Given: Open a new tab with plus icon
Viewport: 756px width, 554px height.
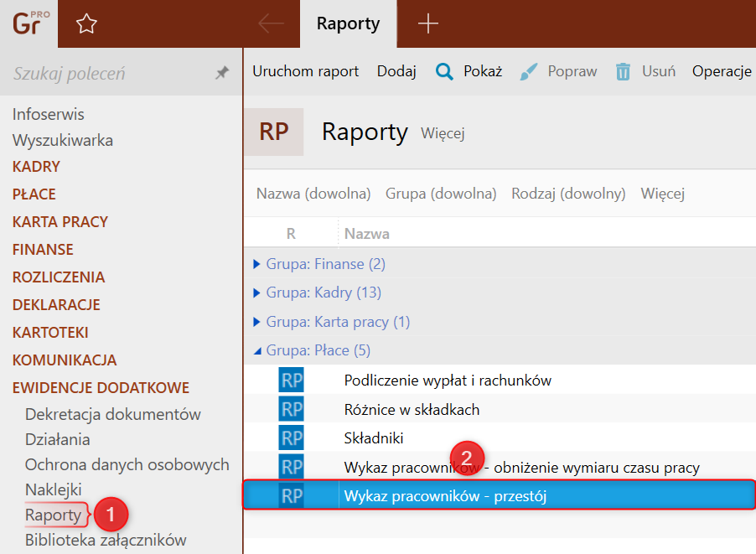Looking at the screenshot, I should coord(428,24).
